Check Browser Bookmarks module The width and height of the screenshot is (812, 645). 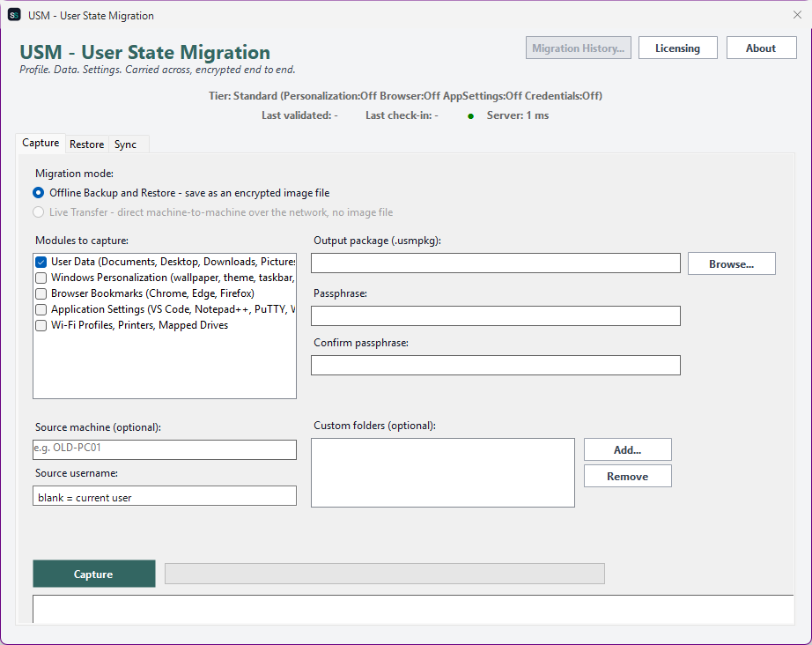[41, 293]
